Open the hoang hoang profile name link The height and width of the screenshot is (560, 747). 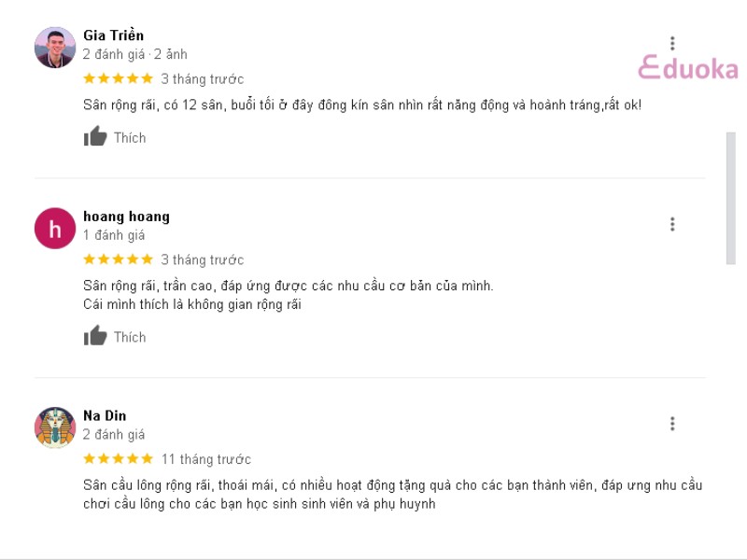tap(126, 217)
